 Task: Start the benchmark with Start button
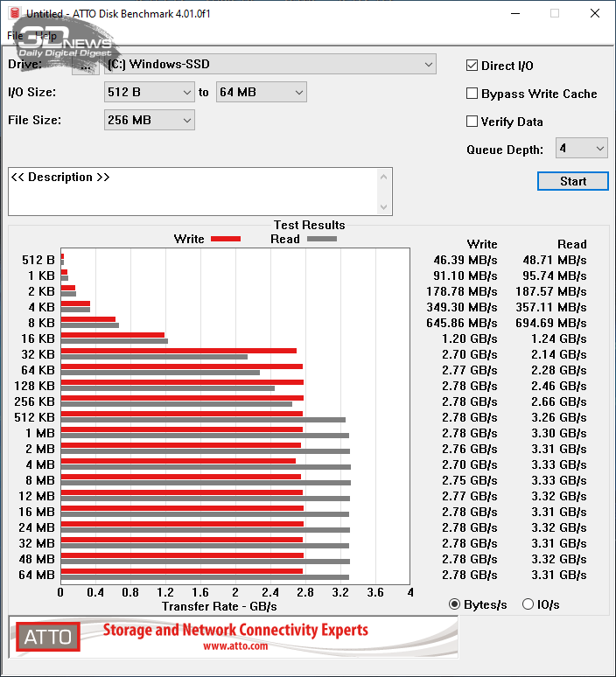tap(573, 181)
